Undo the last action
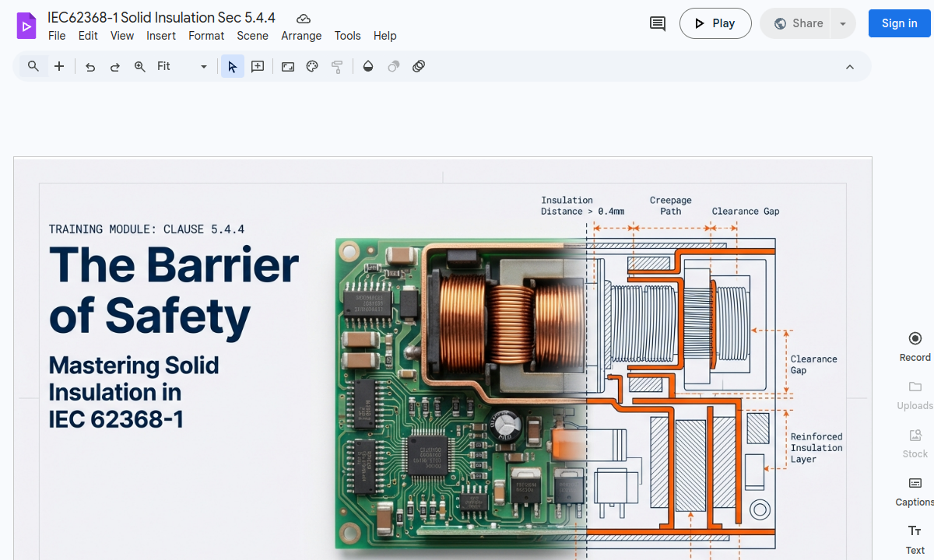 pos(90,67)
